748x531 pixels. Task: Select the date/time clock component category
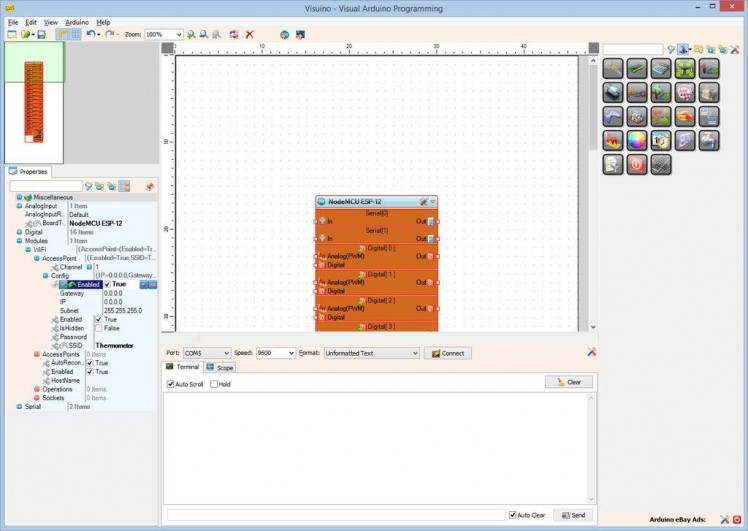(660, 141)
